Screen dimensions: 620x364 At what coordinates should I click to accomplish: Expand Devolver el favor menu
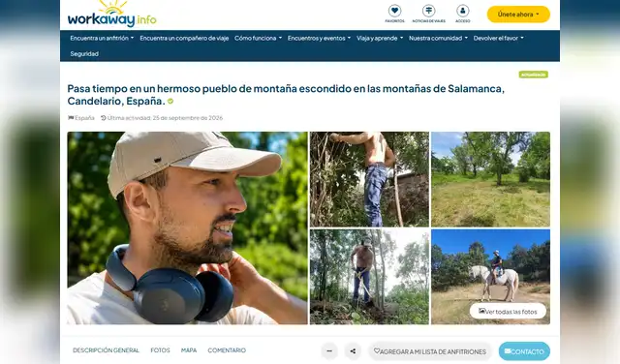[x=498, y=39]
